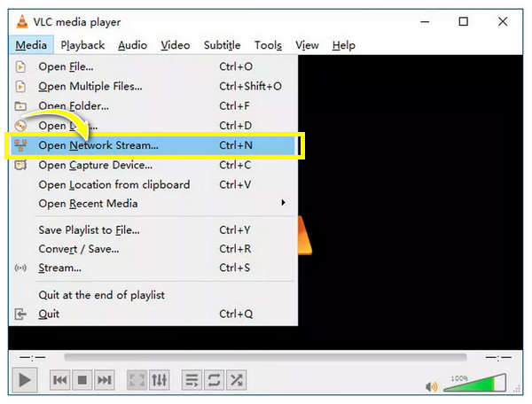The height and width of the screenshot is (404, 532).
Task: Go to previous media track
Action: (60, 380)
